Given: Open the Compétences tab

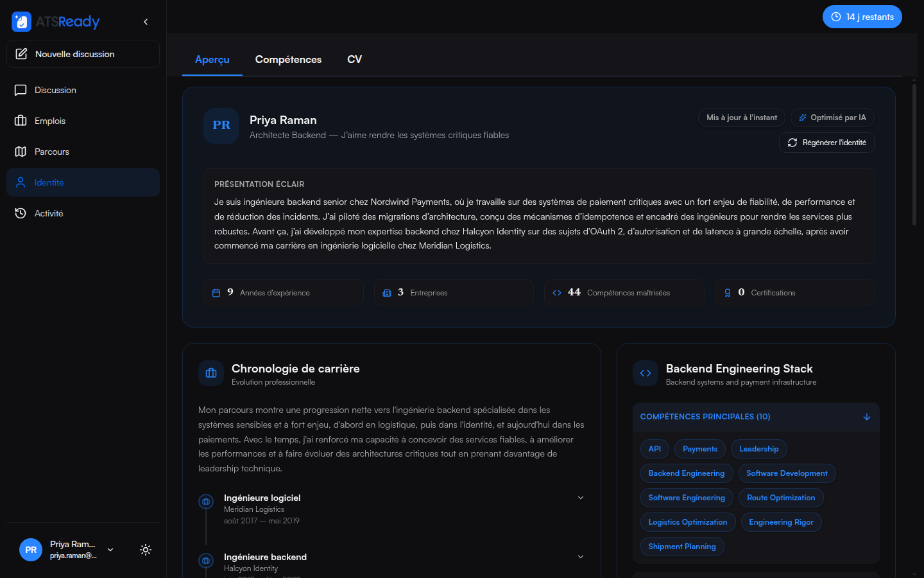Looking at the screenshot, I should 288,60.
